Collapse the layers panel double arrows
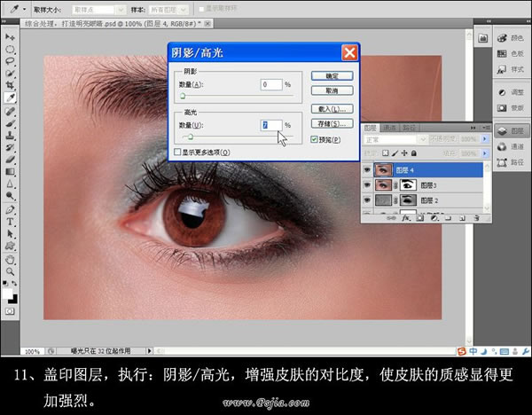The height and width of the screenshot is (415, 532). [x=473, y=128]
